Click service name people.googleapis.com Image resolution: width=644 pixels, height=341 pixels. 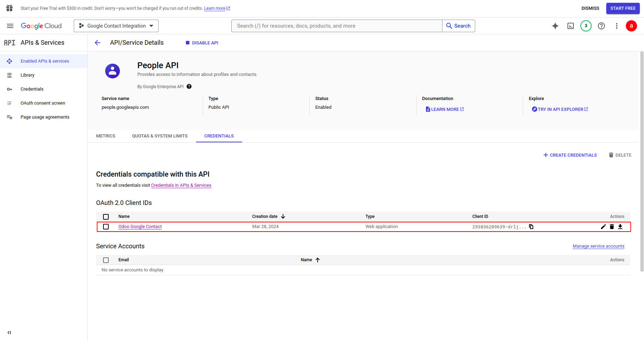(125, 107)
